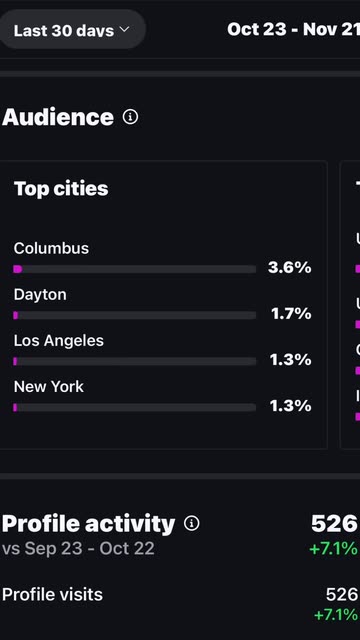
Task: Open the Last 30 days dropdown
Action: point(71,30)
